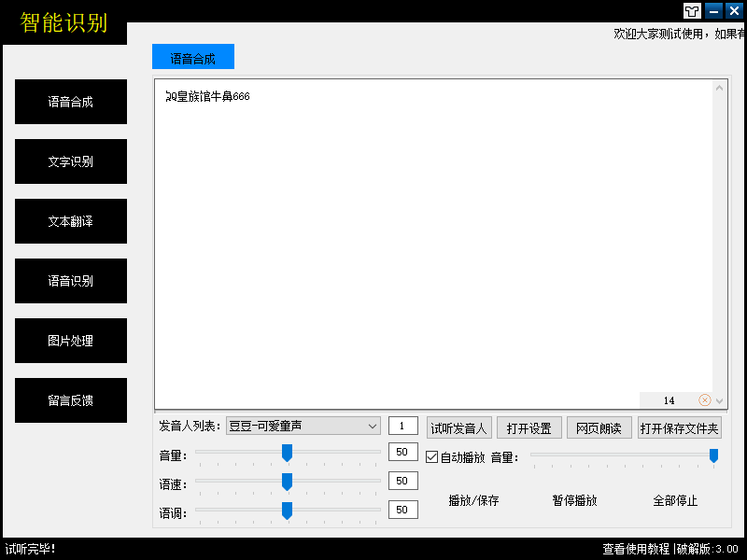Image resolution: width=747 pixels, height=560 pixels.
Task: Click the 打开保存文件夹 button
Action: (680, 427)
